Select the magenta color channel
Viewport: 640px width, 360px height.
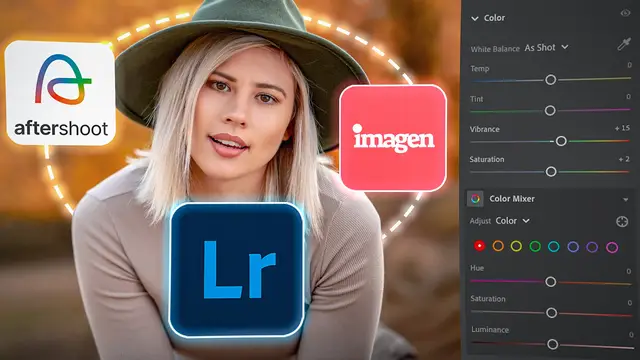coord(612,247)
